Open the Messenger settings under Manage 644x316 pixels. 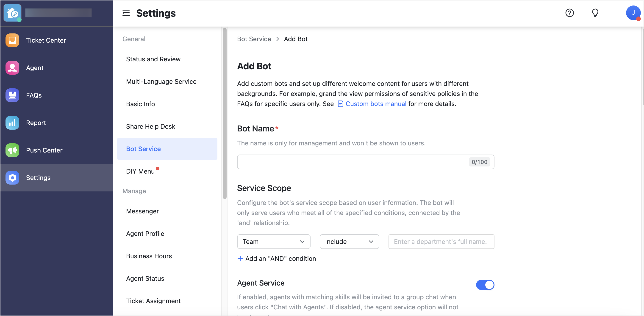[142, 211]
